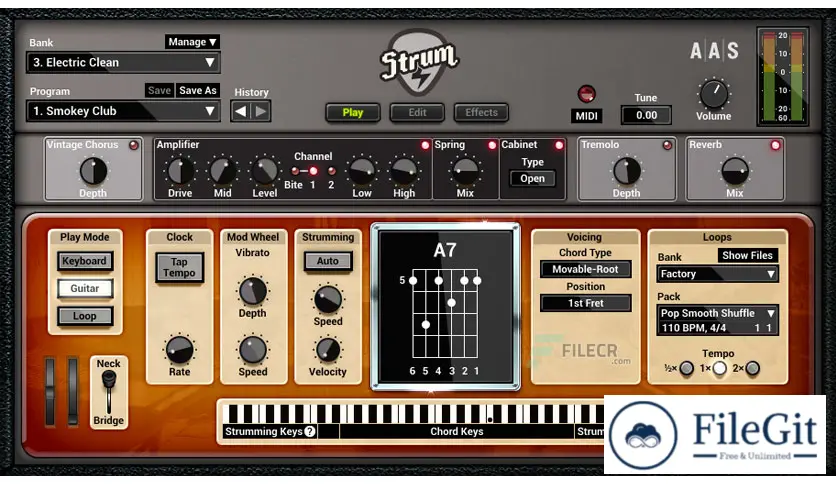The width and height of the screenshot is (836, 484).
Task: Toggle Cabinet power LED
Action: [x=559, y=145]
